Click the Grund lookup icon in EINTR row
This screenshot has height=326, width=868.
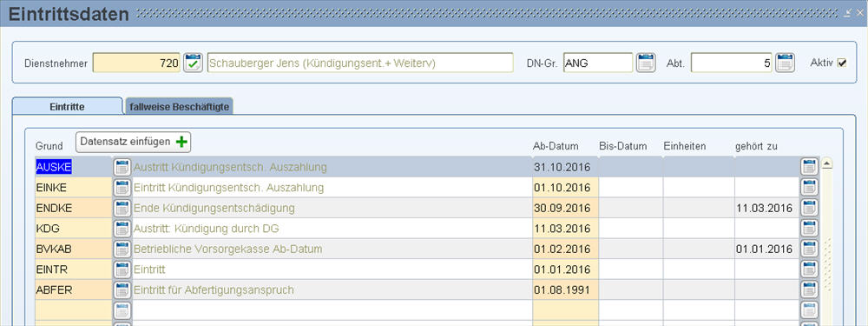click(122, 269)
